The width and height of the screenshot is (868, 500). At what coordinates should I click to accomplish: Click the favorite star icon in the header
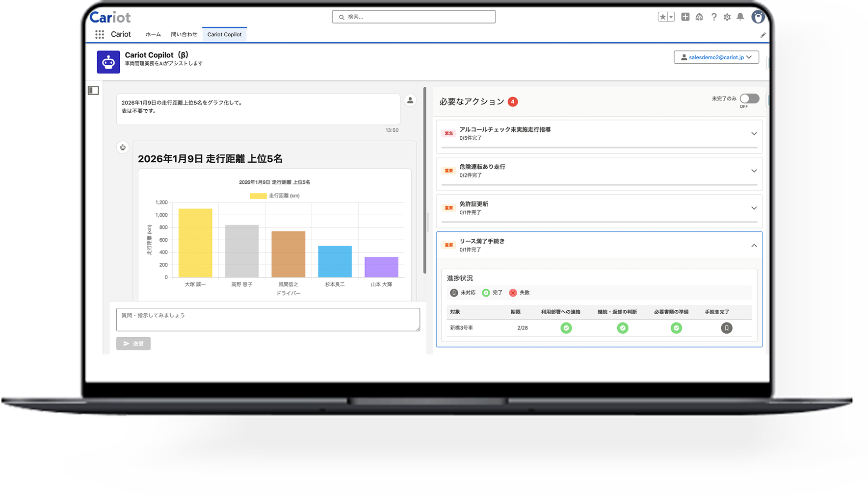click(x=662, y=17)
